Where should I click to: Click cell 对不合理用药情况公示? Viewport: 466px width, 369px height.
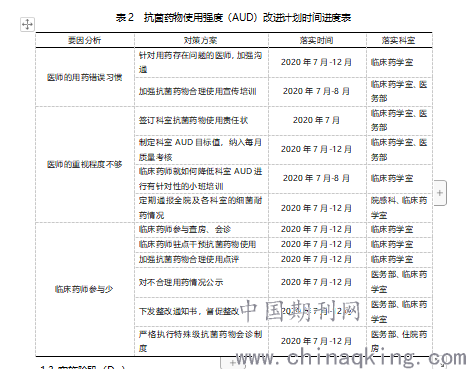pos(201,282)
